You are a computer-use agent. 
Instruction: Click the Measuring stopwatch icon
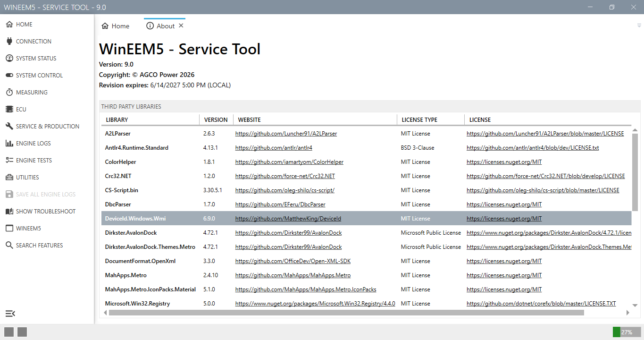[x=9, y=92]
